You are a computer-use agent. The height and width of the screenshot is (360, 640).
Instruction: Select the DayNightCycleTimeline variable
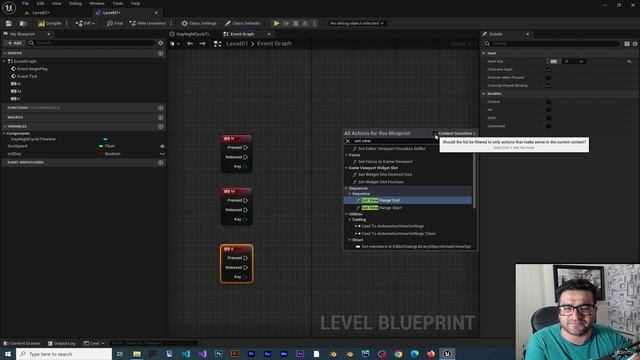click(33, 139)
